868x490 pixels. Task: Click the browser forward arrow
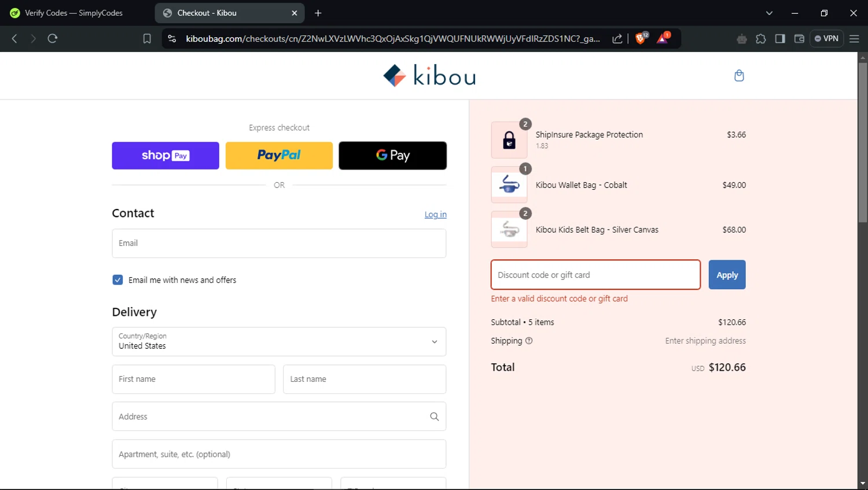click(x=33, y=39)
